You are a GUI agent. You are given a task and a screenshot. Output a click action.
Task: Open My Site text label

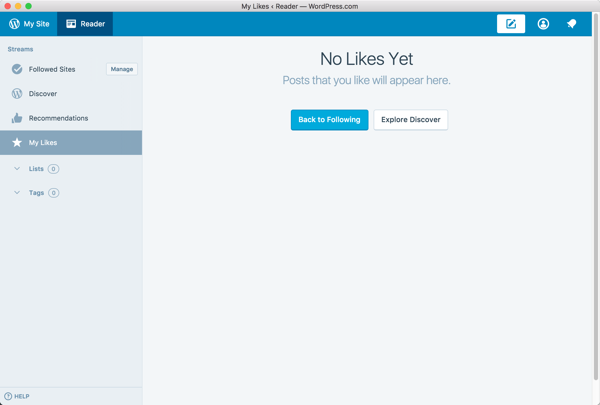(x=36, y=24)
